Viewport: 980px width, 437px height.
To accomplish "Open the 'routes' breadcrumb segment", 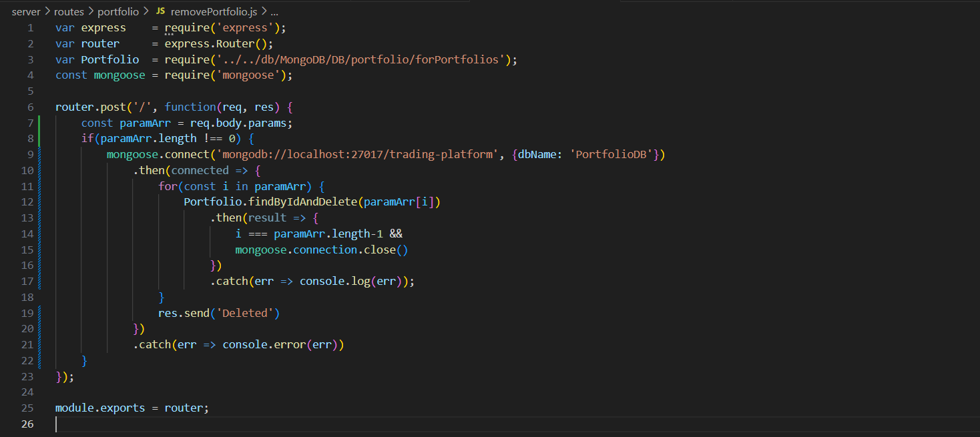I will click(69, 12).
